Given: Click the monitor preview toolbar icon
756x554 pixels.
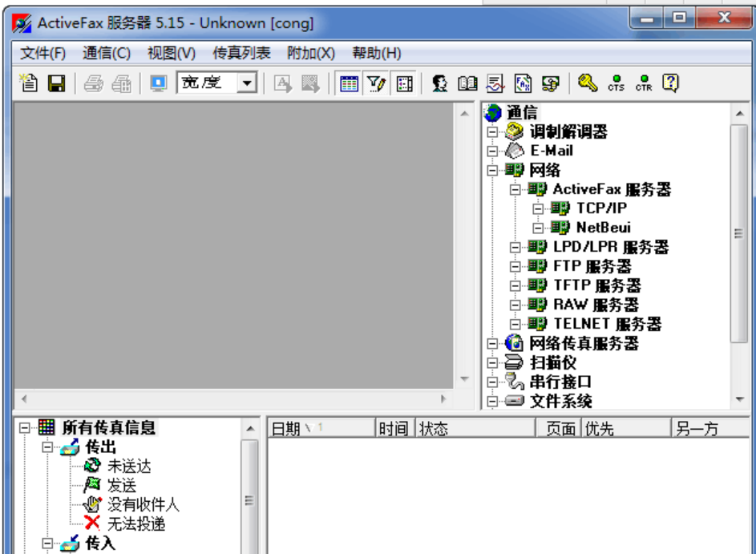Looking at the screenshot, I should pyautogui.click(x=158, y=83).
